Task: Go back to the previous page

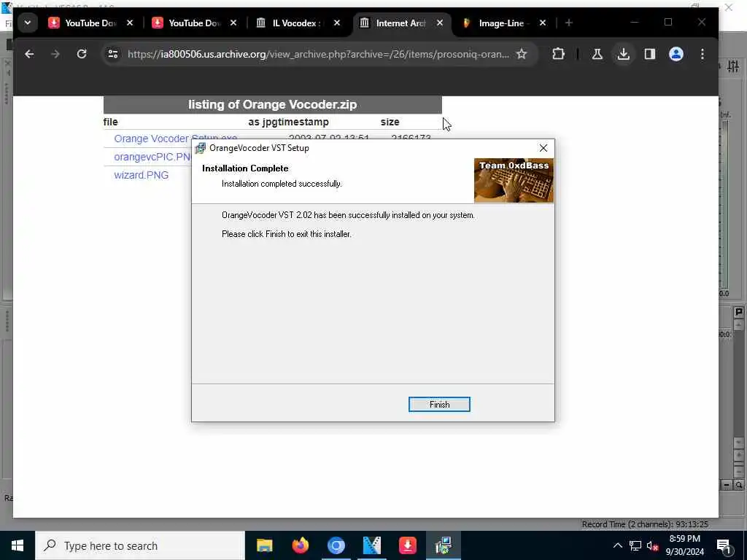Action: [x=29, y=54]
